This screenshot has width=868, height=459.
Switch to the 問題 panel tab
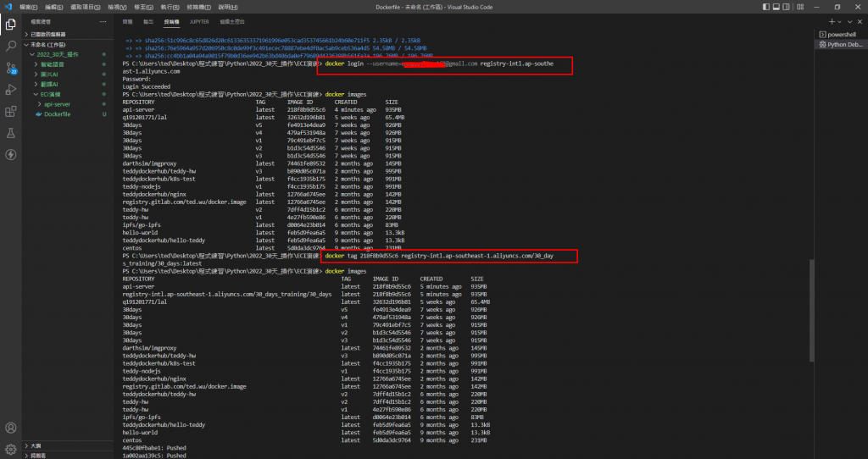pos(127,21)
